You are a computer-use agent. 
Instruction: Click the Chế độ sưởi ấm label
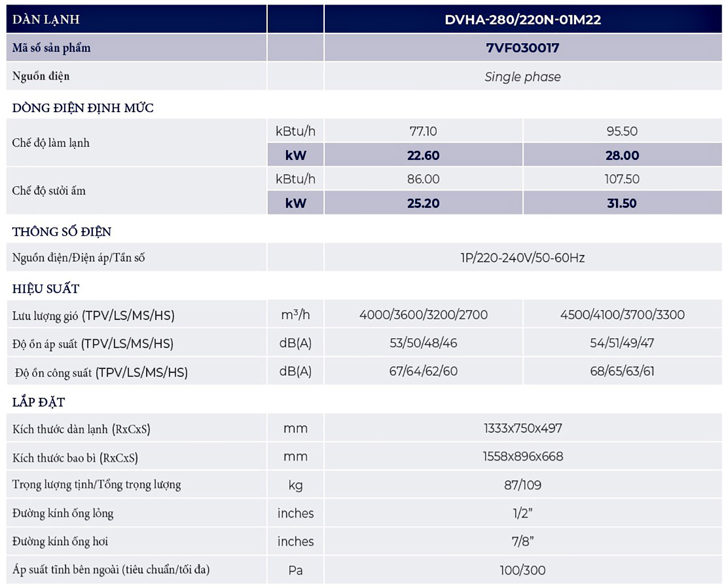tap(49, 191)
